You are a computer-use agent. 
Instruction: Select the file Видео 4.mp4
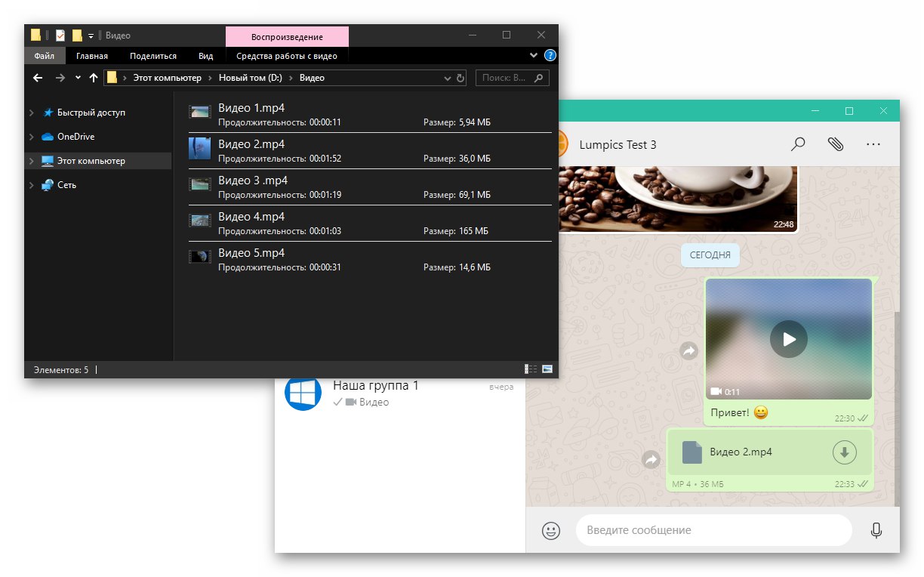370,224
